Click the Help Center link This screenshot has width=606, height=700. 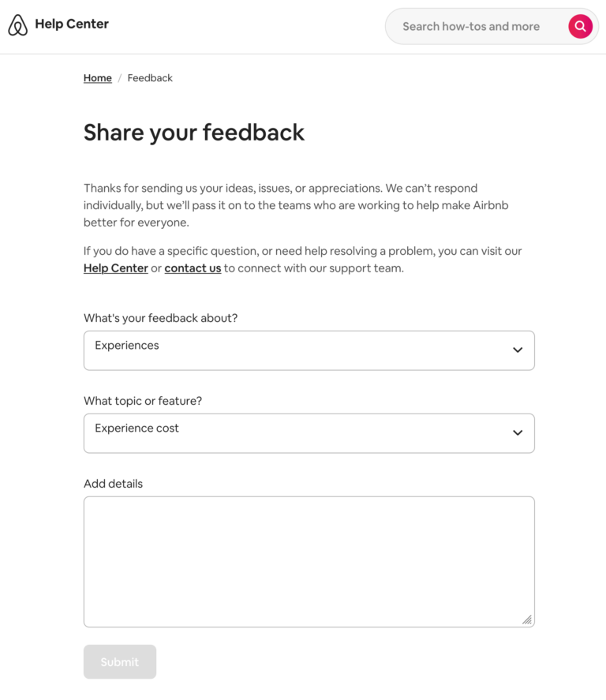(115, 268)
